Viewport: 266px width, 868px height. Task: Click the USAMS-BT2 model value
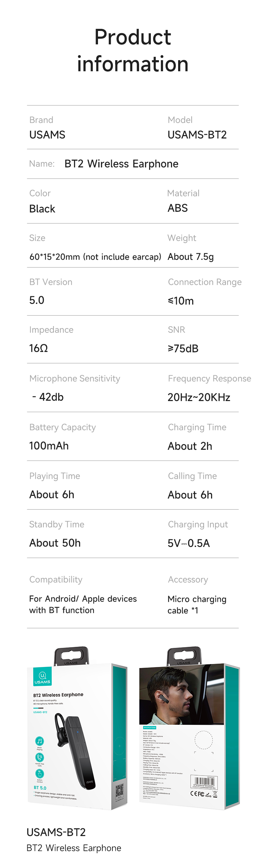[x=197, y=135]
